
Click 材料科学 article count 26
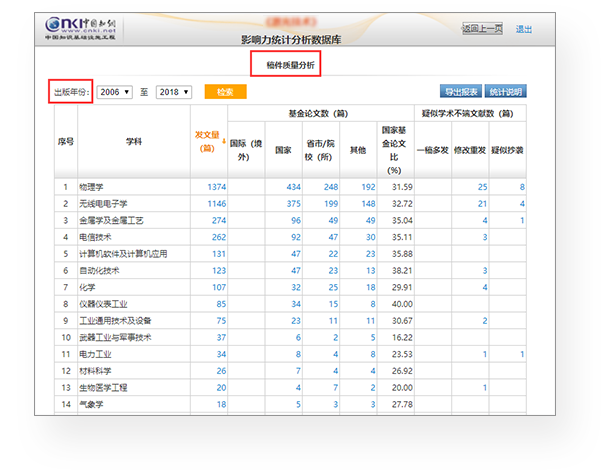(x=221, y=371)
